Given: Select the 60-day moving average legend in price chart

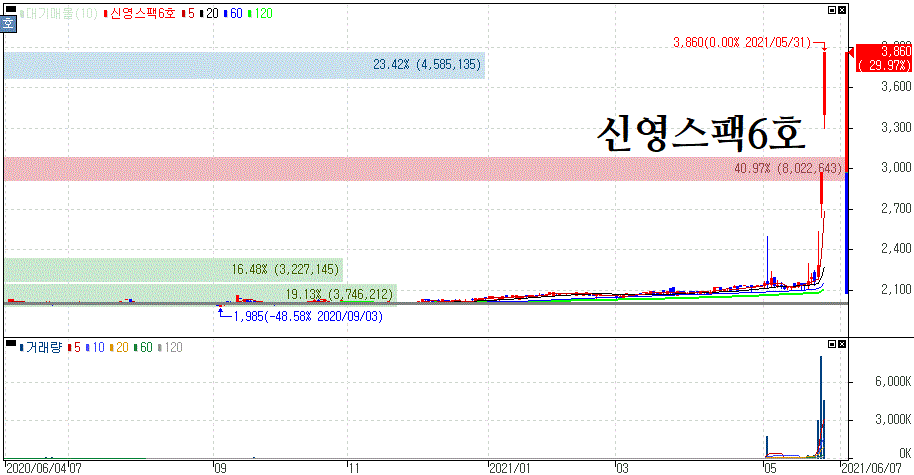Looking at the screenshot, I should point(233,14).
